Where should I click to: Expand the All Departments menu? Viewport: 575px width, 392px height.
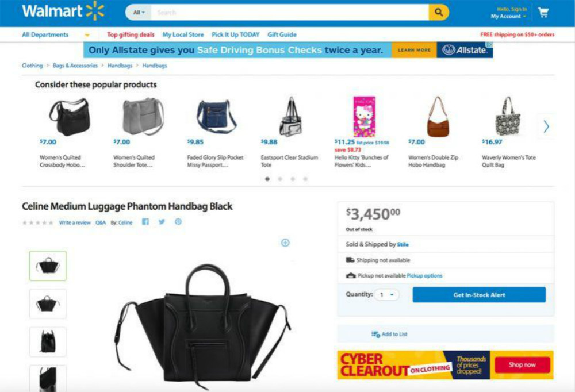(56, 34)
